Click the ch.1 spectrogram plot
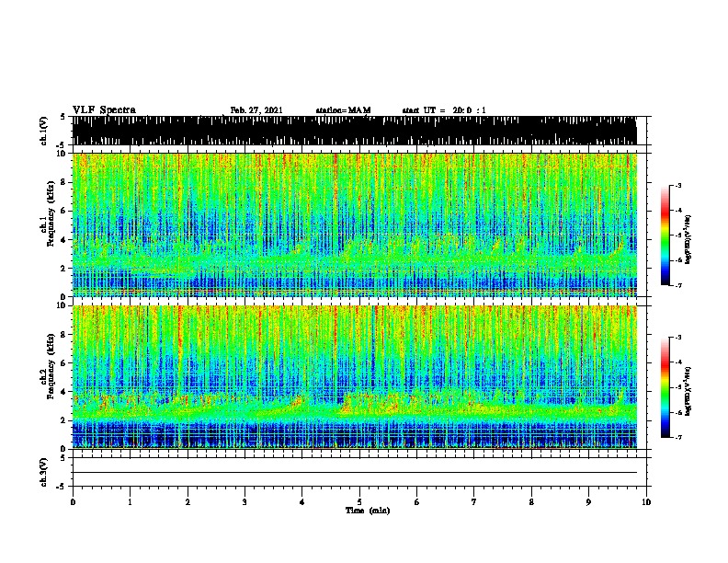728x563 pixels. (355, 224)
